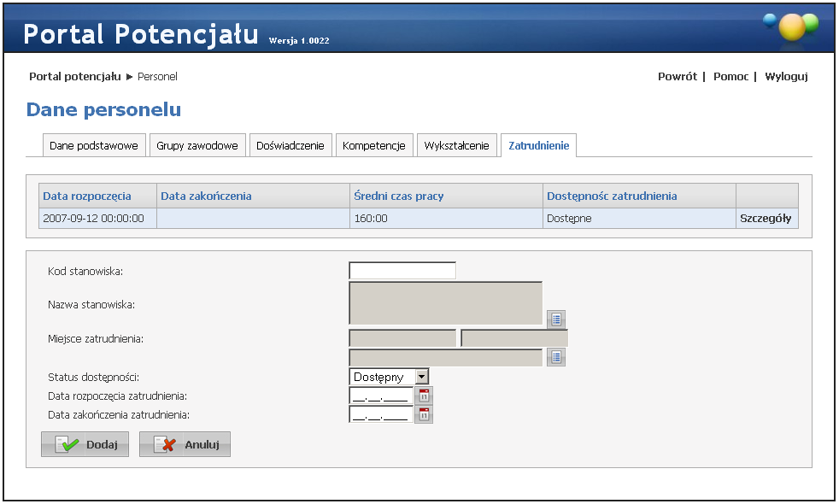Image resolution: width=839 pixels, height=504 pixels.
Task: Switch to the Grupy zawodowe tab
Action: (197, 145)
